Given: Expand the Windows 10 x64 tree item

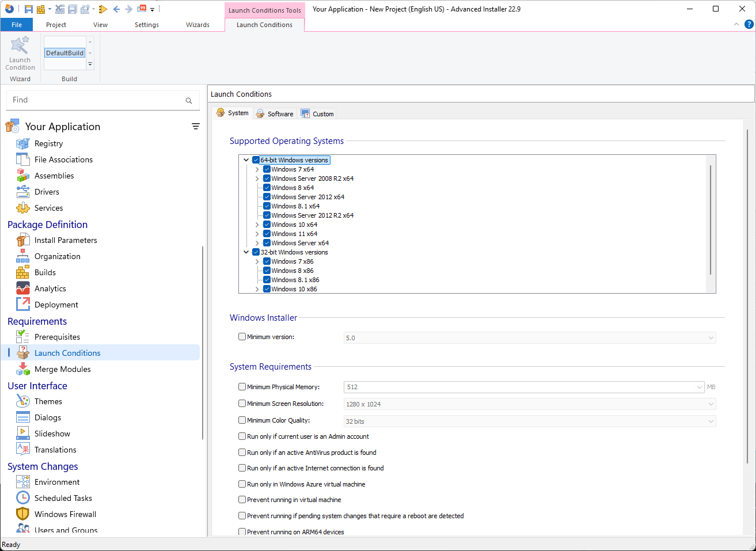Looking at the screenshot, I should (x=257, y=224).
